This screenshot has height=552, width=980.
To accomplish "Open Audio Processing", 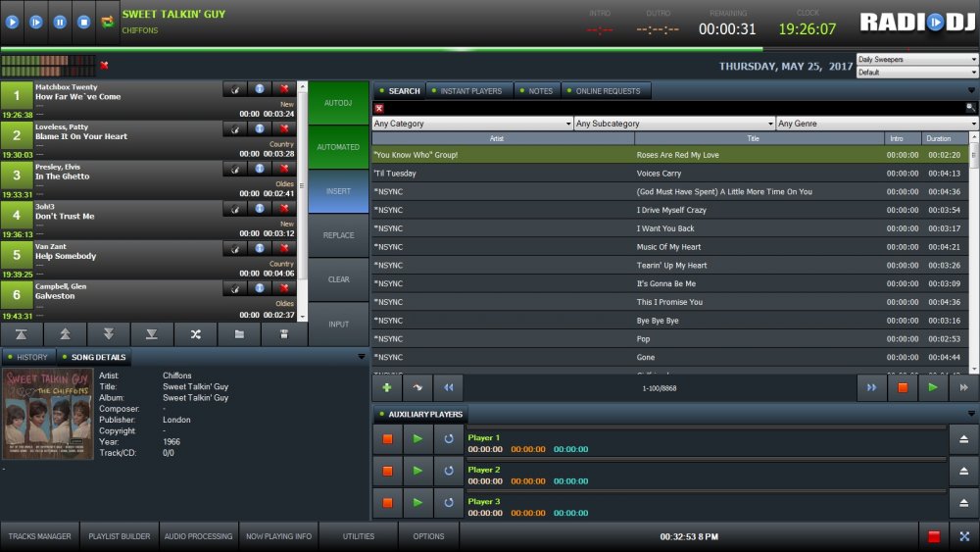I will click(199, 536).
